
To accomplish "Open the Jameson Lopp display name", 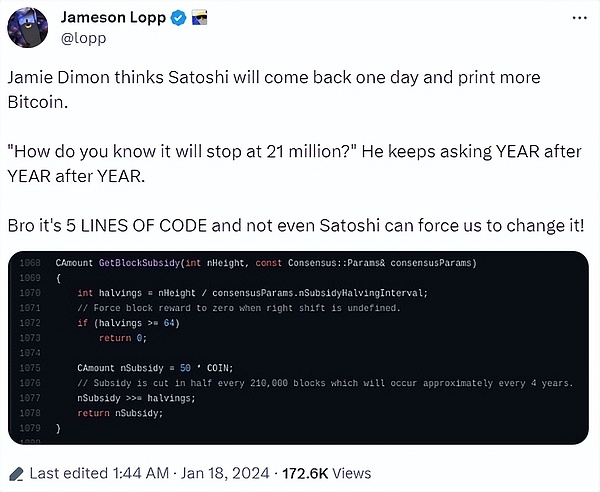I will [113, 18].
